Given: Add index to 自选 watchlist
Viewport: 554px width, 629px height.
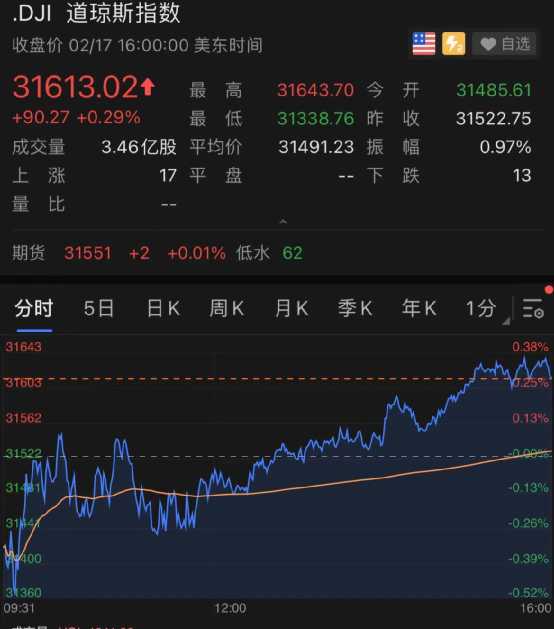Looking at the screenshot, I should click(504, 44).
